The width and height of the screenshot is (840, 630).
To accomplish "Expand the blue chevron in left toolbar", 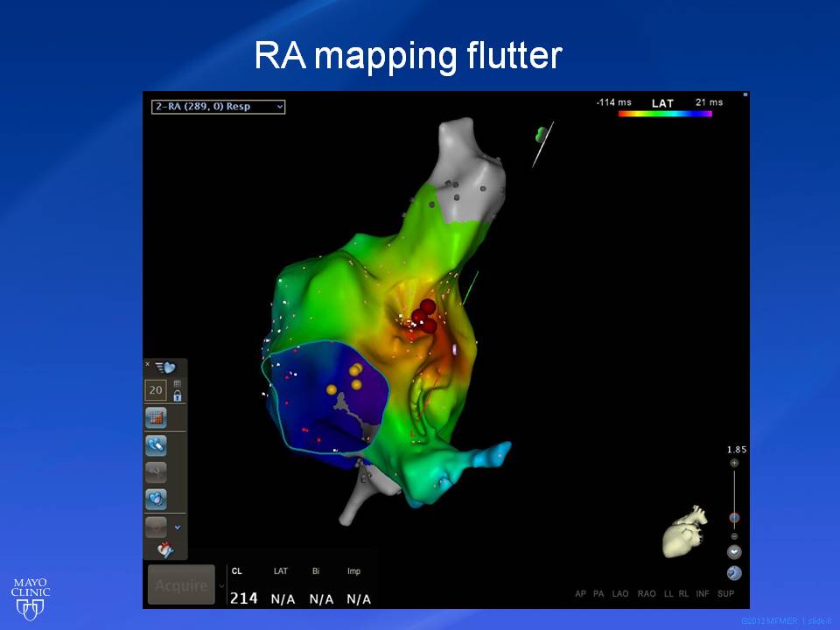I will 178,528.
